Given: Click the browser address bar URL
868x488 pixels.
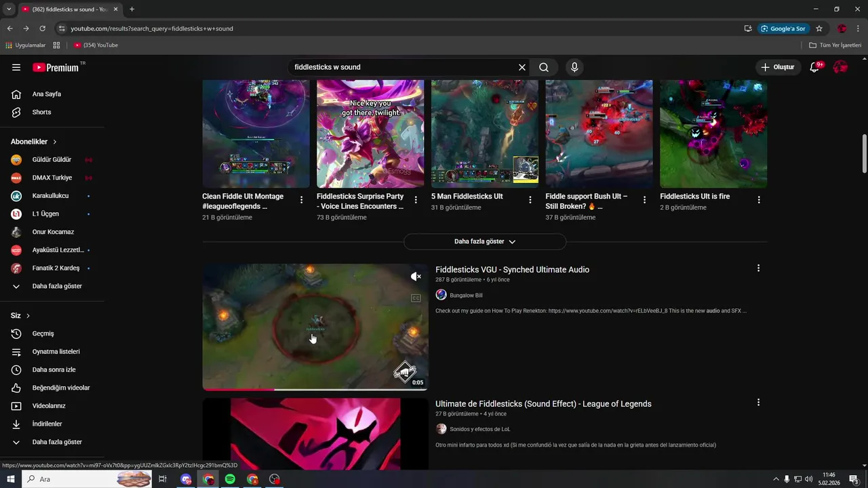Looking at the screenshot, I should [152, 28].
